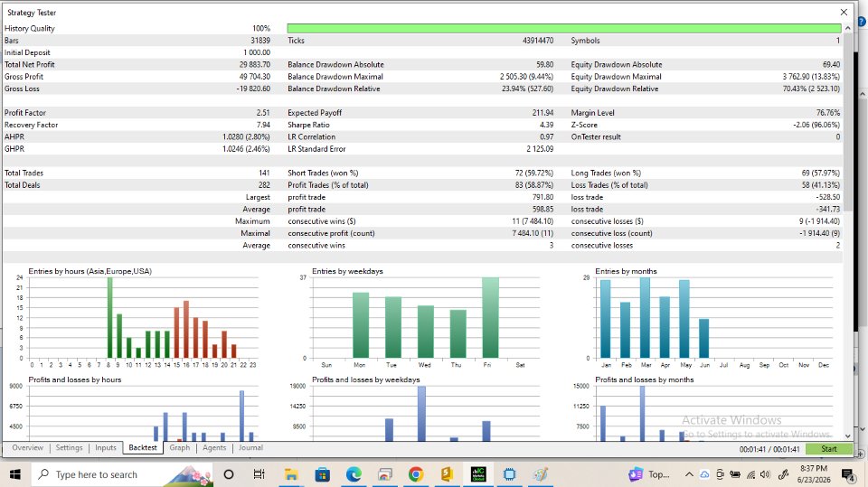This screenshot has height=487, width=868.
Task: Open File Explorer from taskbar
Action: 291,474
